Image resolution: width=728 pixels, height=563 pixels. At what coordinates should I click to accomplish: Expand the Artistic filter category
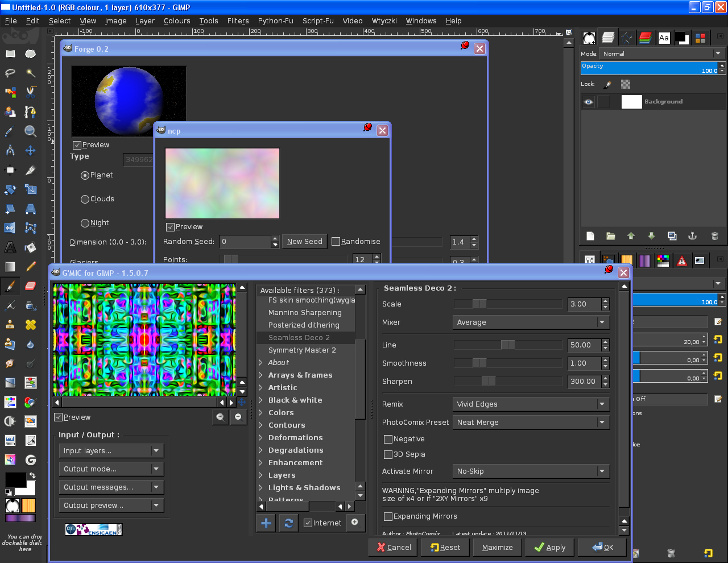pos(260,388)
